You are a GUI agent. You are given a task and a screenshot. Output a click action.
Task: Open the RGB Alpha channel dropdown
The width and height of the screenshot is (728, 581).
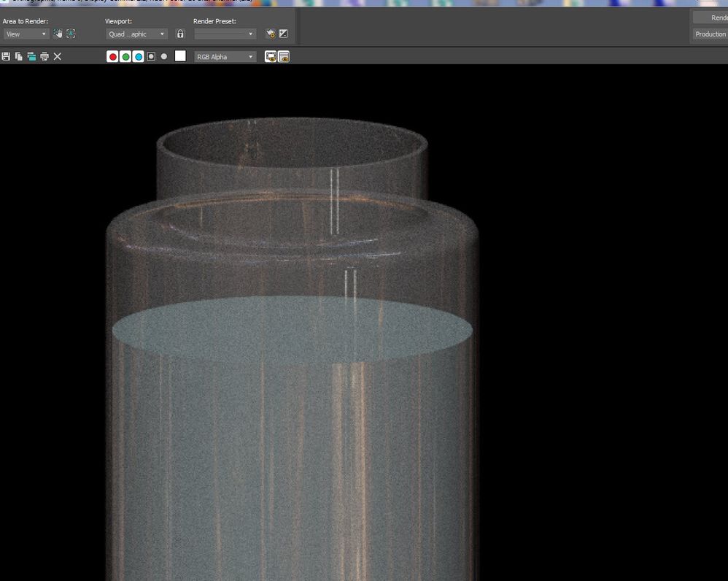coord(225,57)
